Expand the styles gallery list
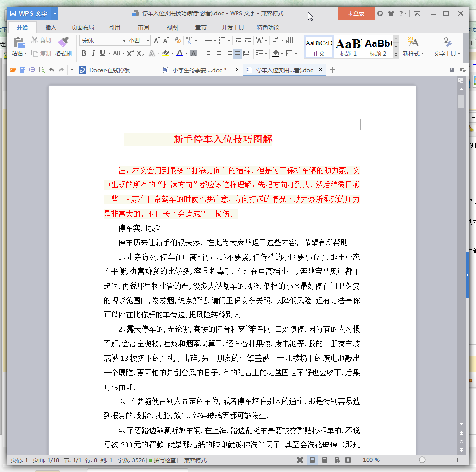 click(x=396, y=55)
